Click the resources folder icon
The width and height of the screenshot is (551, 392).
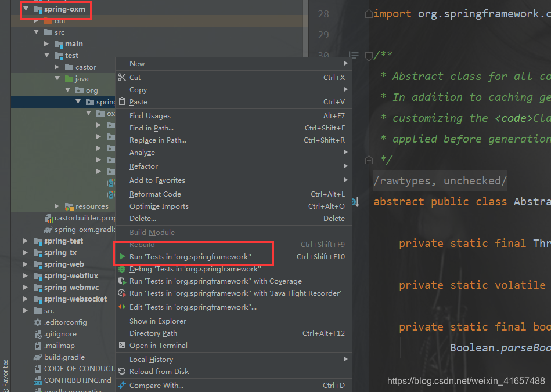[69, 206]
